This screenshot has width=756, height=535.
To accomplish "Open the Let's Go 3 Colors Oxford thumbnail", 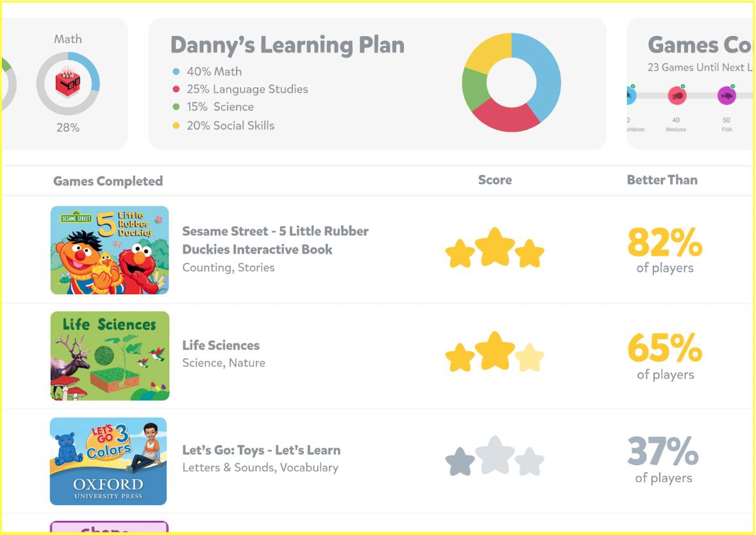I will point(108,461).
